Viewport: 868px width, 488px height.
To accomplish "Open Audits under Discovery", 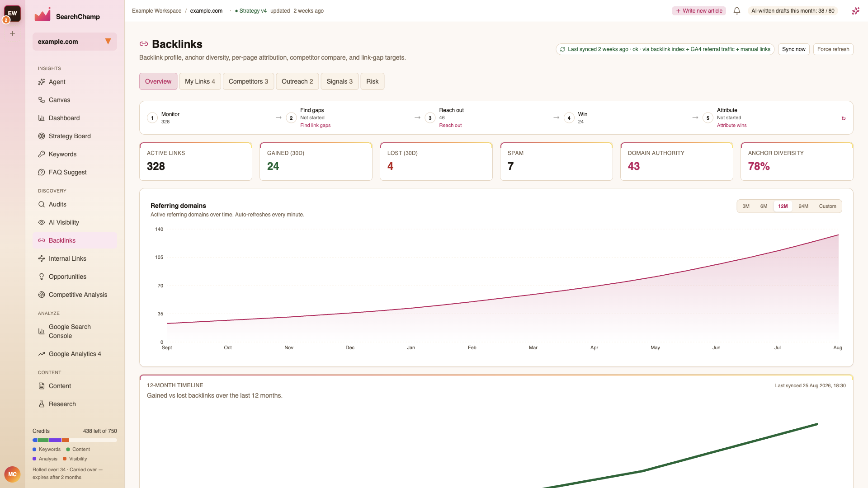I will tap(75, 204).
